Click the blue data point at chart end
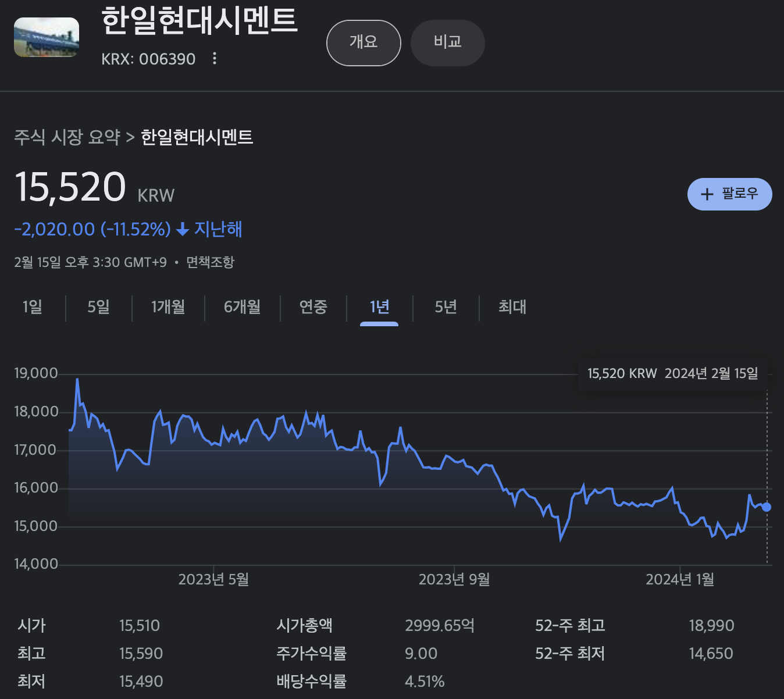The image size is (784, 699). pos(767,507)
